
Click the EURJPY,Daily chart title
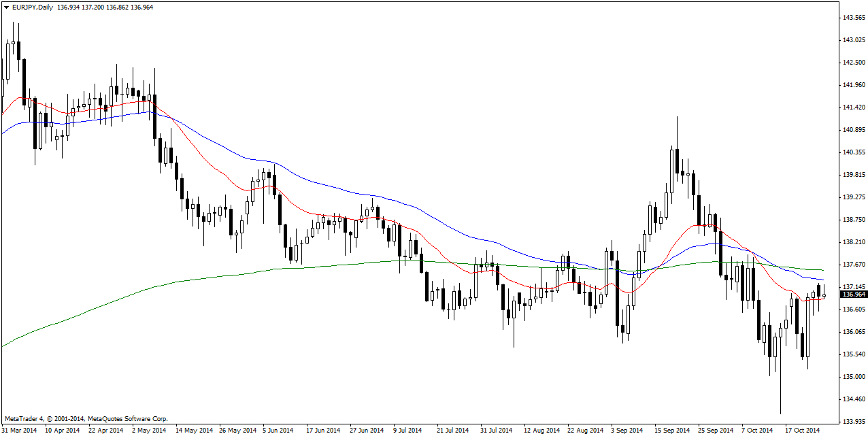pyautogui.click(x=33, y=7)
